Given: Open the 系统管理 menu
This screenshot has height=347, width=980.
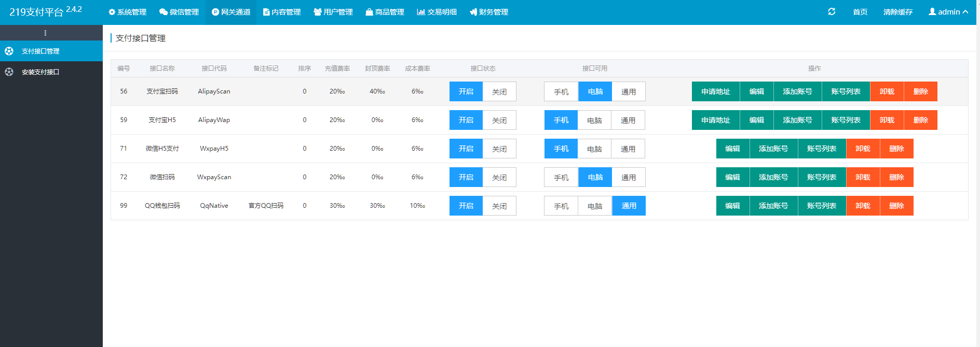Looking at the screenshot, I should tap(128, 12).
